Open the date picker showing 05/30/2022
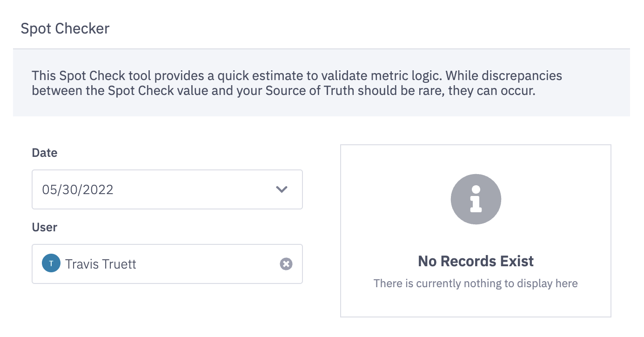The image size is (644, 337). click(x=167, y=189)
